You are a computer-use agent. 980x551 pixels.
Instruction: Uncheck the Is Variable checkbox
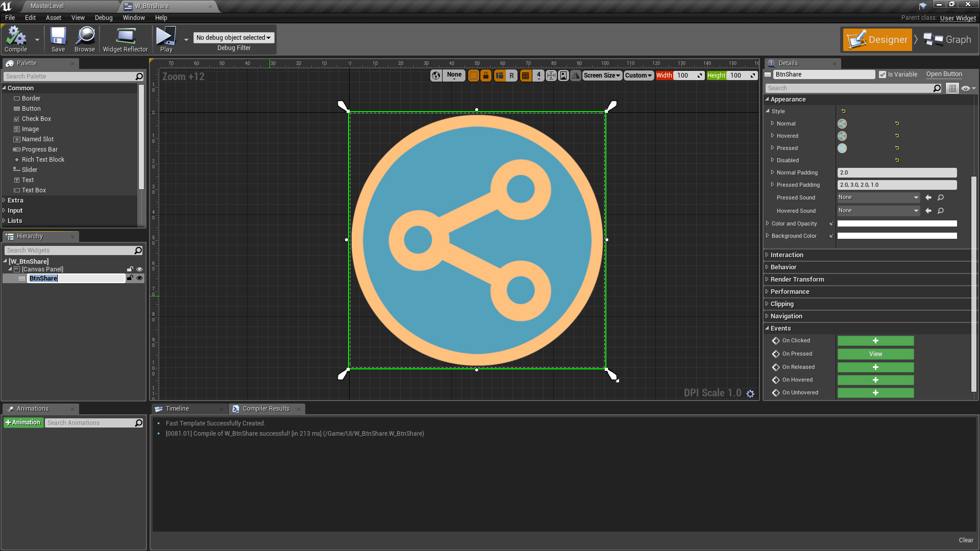pyautogui.click(x=883, y=74)
